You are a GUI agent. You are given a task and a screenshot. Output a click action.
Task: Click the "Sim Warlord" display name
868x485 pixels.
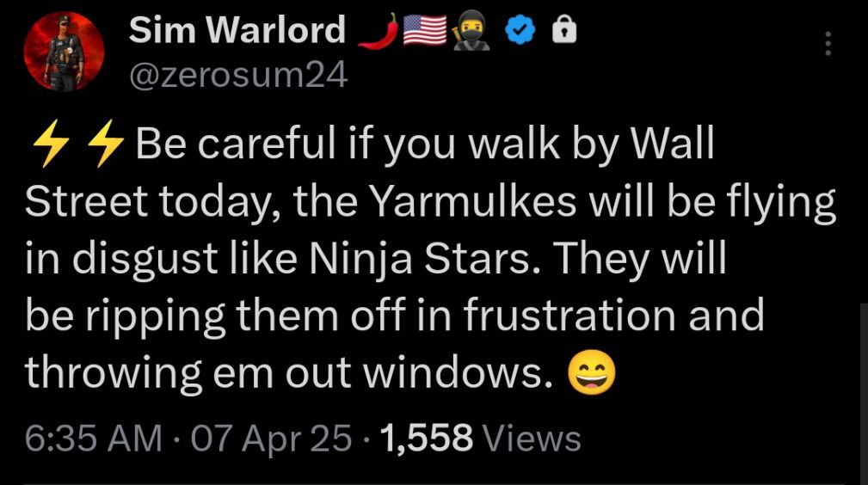237,30
